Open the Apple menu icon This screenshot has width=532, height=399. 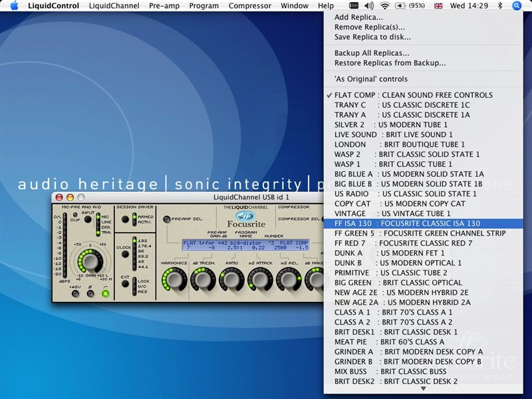click(14, 5)
